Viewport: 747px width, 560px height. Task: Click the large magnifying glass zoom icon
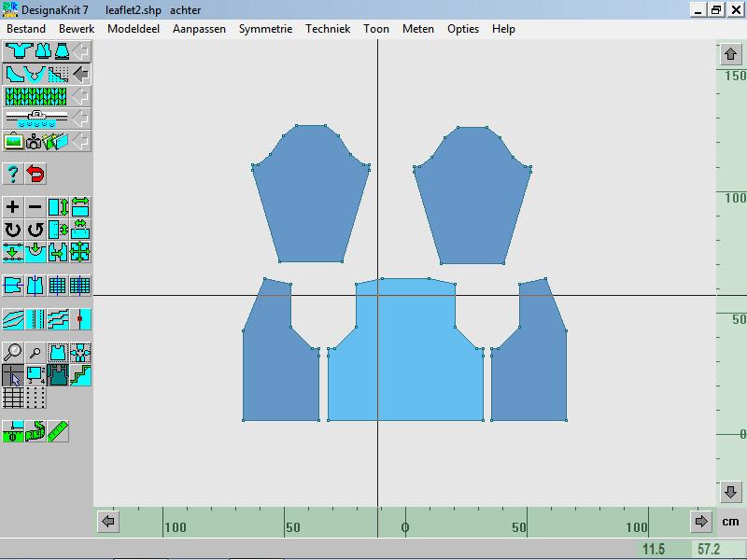pos(13,353)
